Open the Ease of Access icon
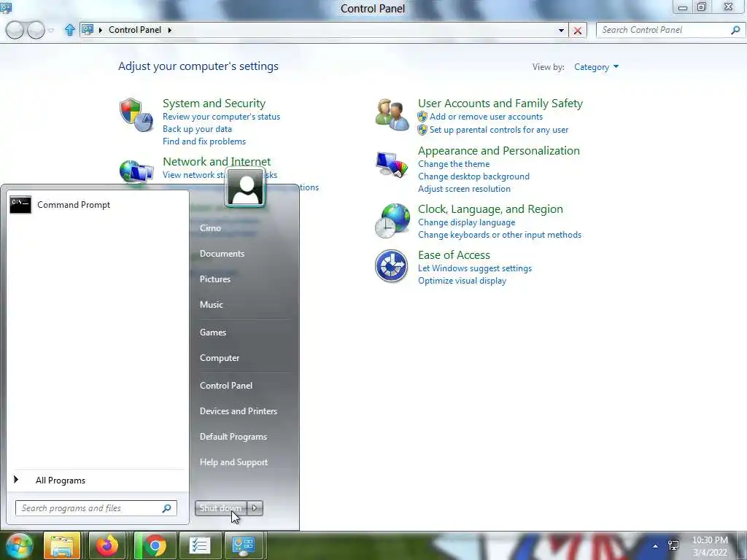 point(391,265)
